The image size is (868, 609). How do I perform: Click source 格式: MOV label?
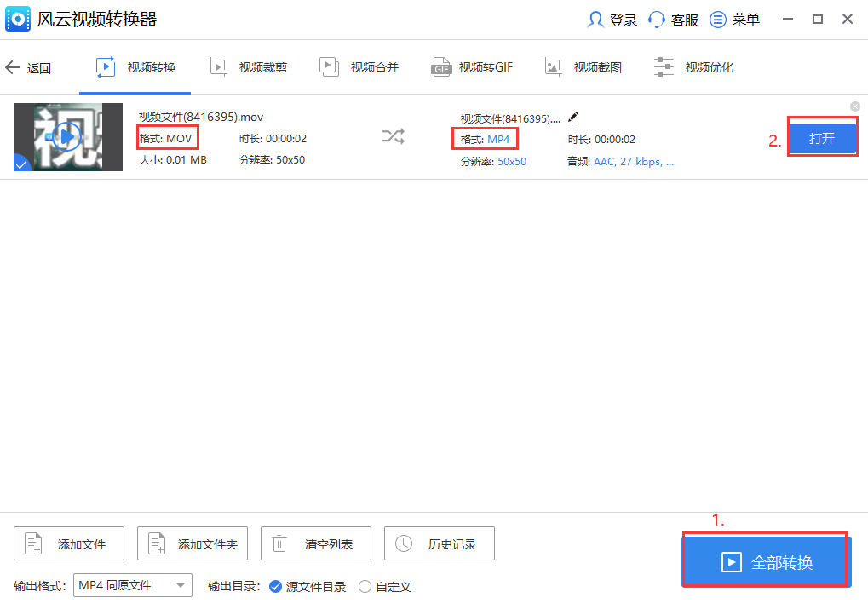click(166, 138)
